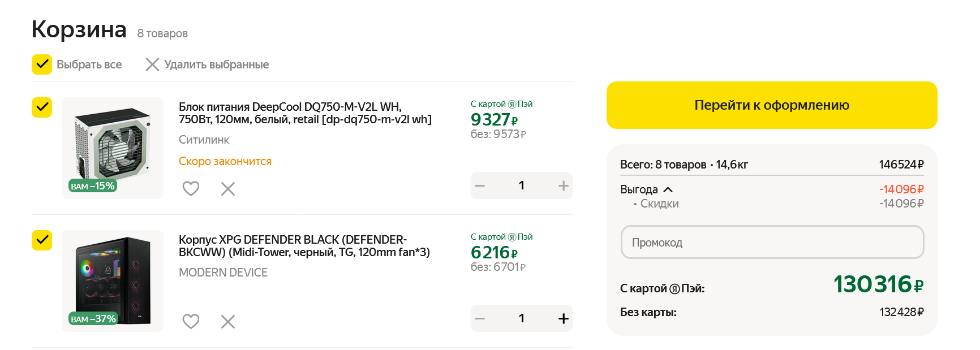Collapse the 'Выгода' discount breakdown chevron

tap(668, 189)
